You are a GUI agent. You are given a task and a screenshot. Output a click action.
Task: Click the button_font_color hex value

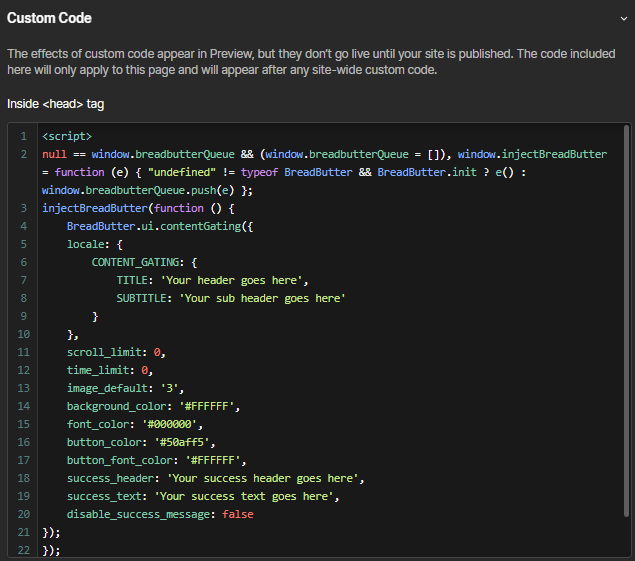click(215, 460)
